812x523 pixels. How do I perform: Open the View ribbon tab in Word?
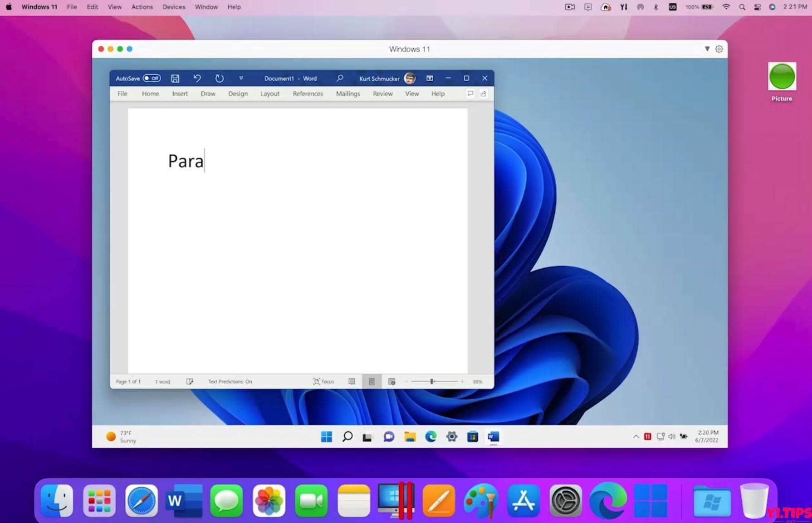click(412, 94)
